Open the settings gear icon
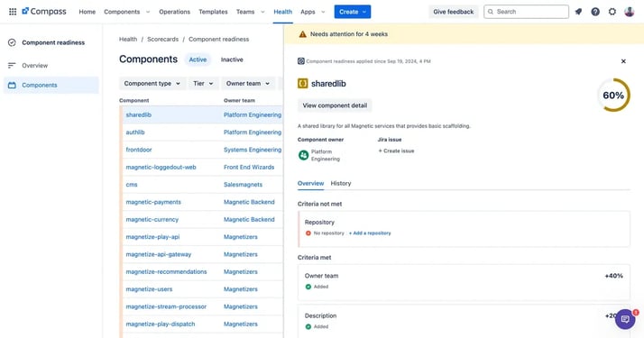 612,12
